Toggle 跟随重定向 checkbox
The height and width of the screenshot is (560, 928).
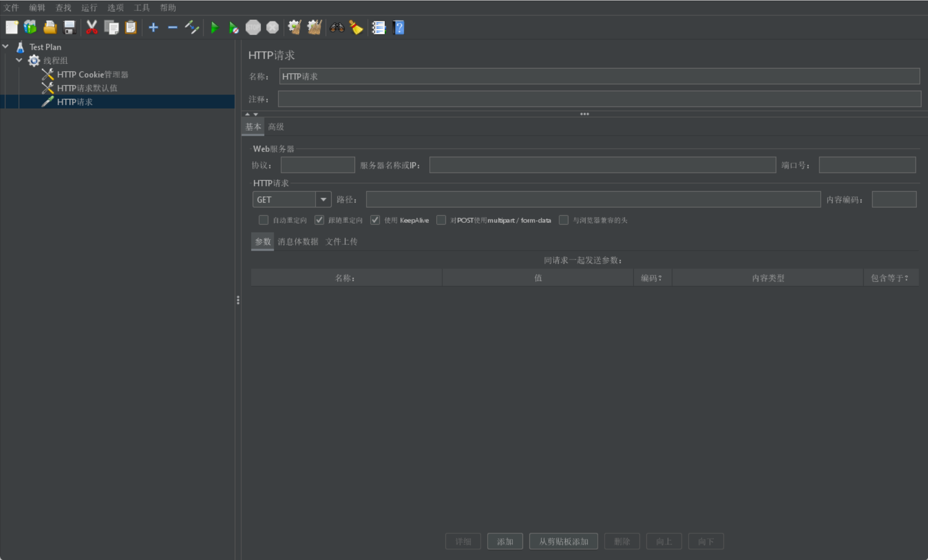pyautogui.click(x=319, y=220)
